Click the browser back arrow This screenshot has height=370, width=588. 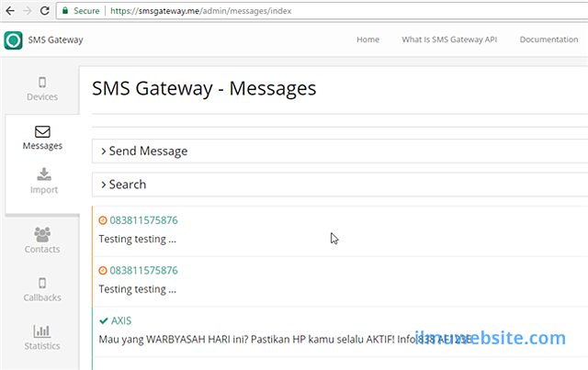10,11
